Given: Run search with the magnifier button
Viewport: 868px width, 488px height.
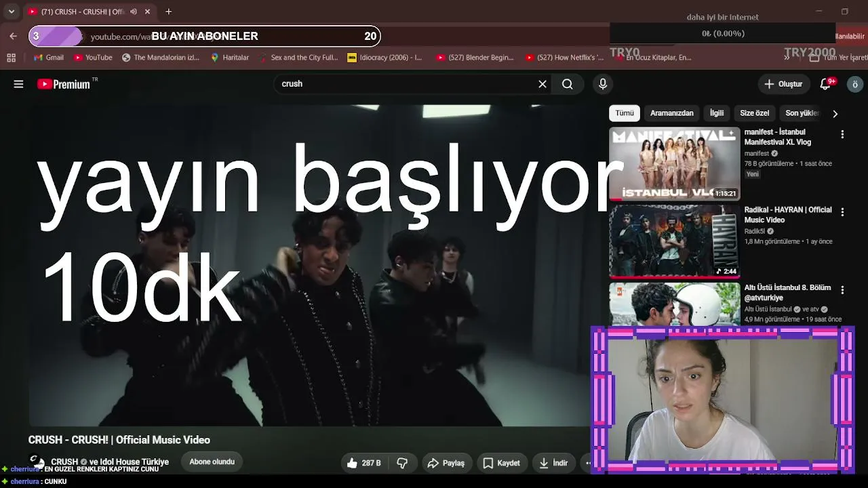Looking at the screenshot, I should click(568, 84).
